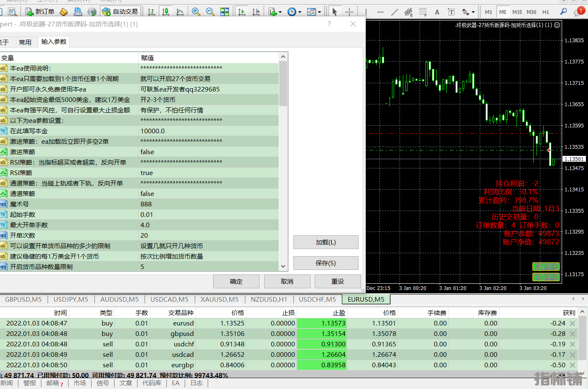This screenshot has height=389, width=588.
Task: Select the Fibonacci retracement tool
Action: click(423, 12)
